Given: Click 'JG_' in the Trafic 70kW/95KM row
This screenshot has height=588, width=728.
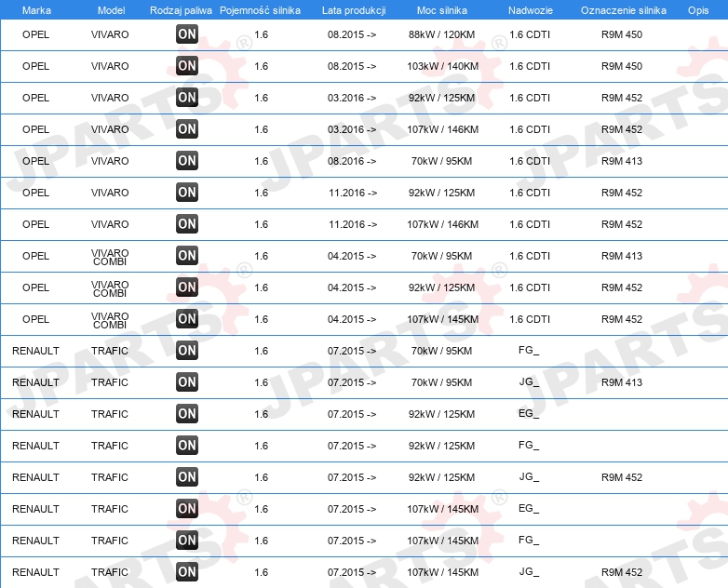Looking at the screenshot, I should coord(529,381).
